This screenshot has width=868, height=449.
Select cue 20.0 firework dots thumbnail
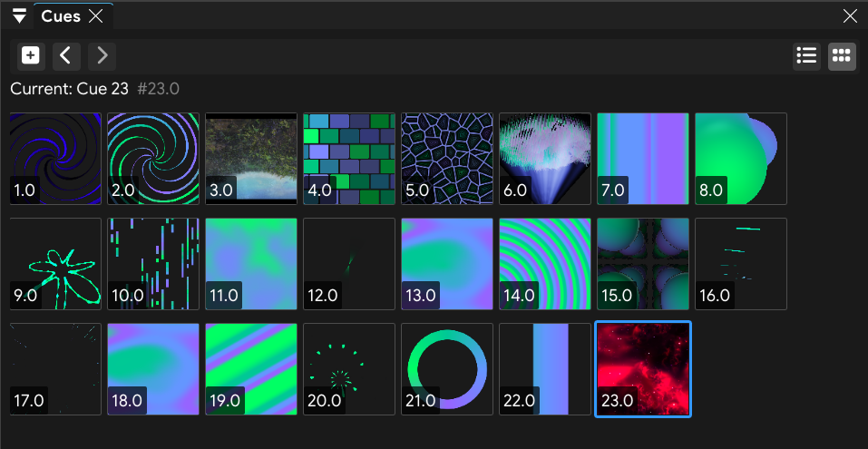349,369
